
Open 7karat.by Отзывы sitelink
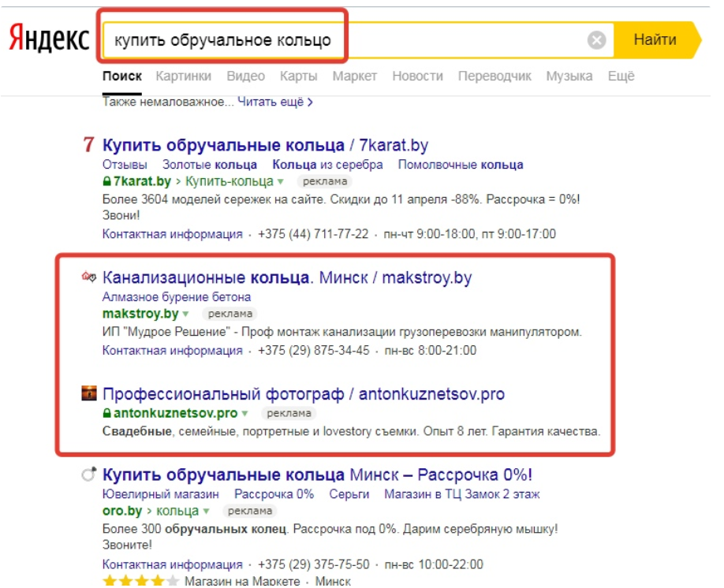click(125, 165)
